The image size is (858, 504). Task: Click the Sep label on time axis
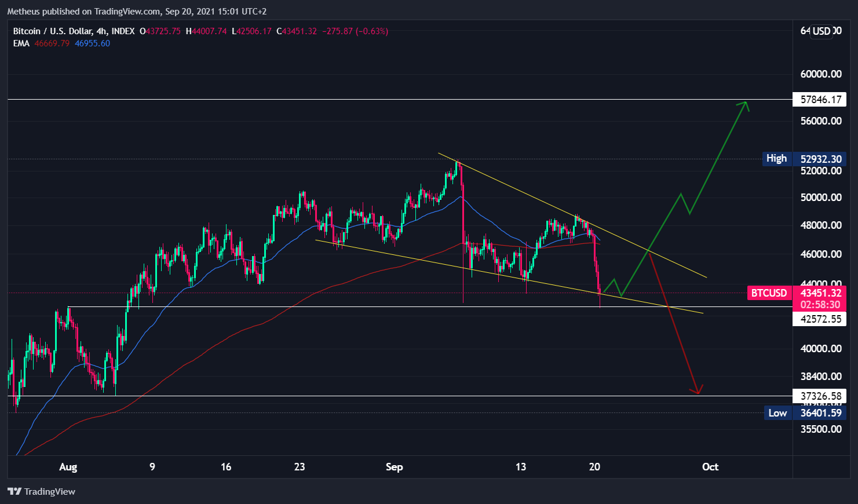(x=394, y=467)
